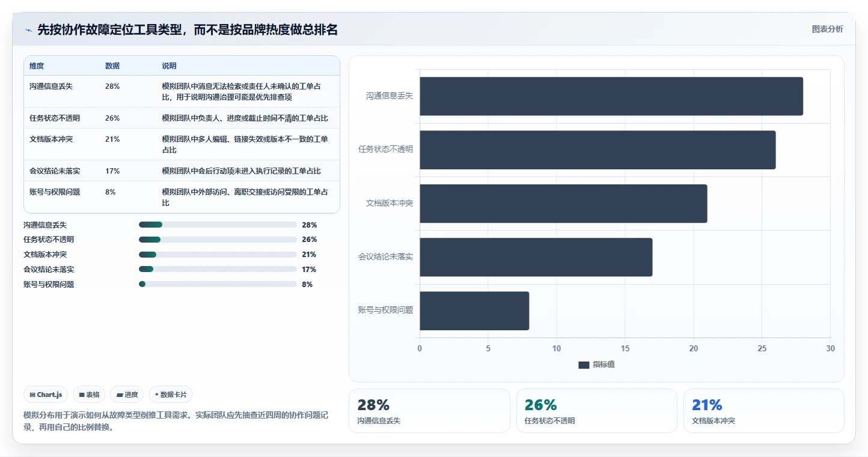Click the footnote starting 模拟分布用于演示
868x457 pixels.
click(176, 422)
